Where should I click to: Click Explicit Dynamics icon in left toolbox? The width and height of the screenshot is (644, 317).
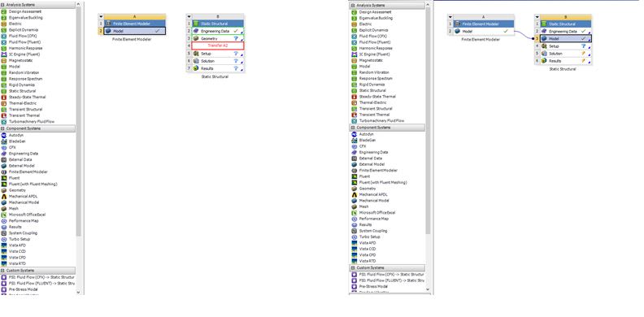pyautogui.click(x=4, y=30)
